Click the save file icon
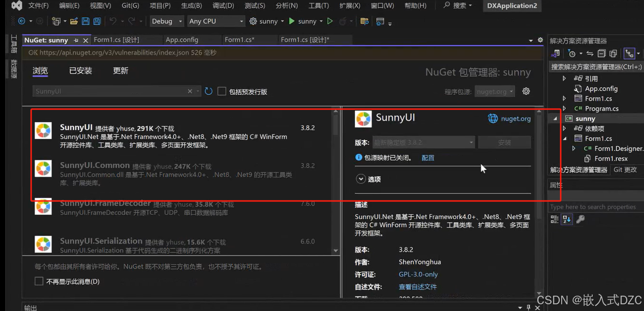This screenshot has width=644, height=311. coord(86,21)
